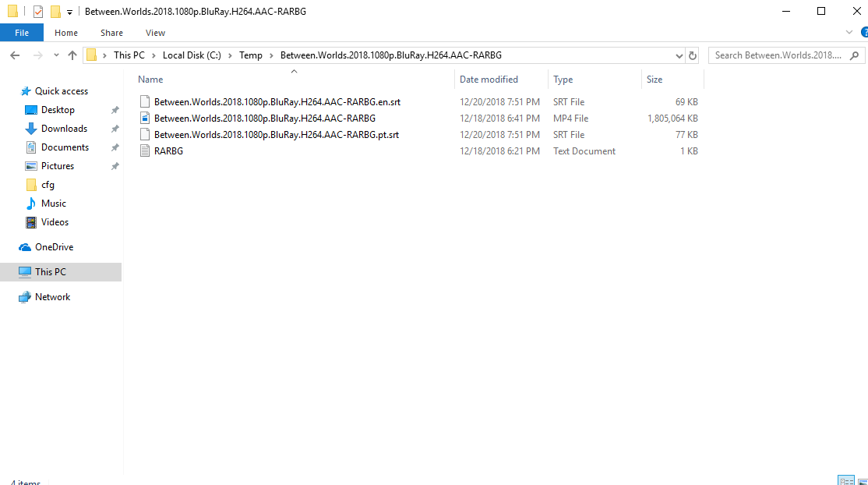Screen dimensions: 868x485
Task: Click Temp in the breadcrumb path
Action: (251, 55)
